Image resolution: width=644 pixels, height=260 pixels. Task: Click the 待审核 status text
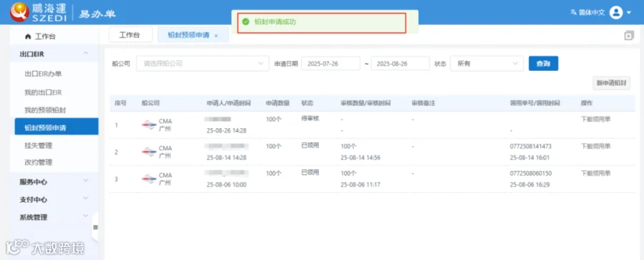(x=310, y=118)
